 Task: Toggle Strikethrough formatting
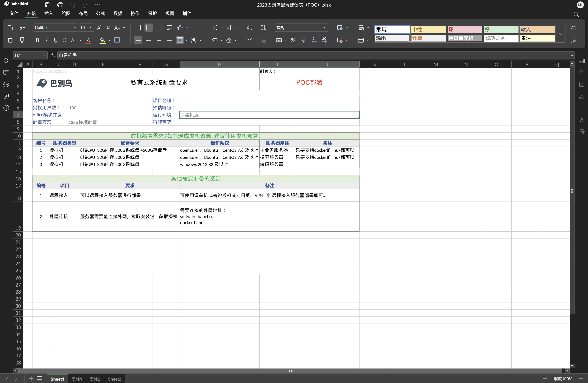click(x=65, y=40)
